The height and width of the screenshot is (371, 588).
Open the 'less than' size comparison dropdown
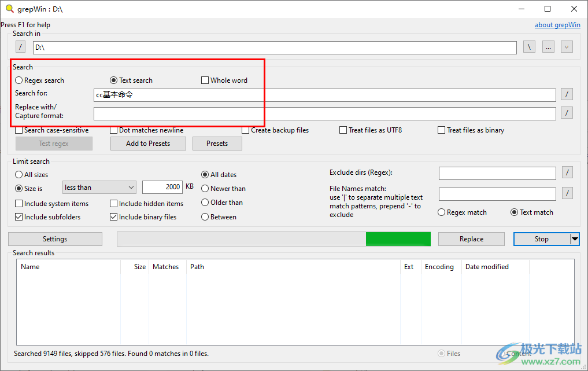[x=99, y=188]
